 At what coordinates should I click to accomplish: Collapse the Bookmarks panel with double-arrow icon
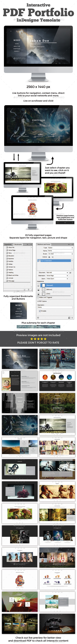(x=28, y=244)
